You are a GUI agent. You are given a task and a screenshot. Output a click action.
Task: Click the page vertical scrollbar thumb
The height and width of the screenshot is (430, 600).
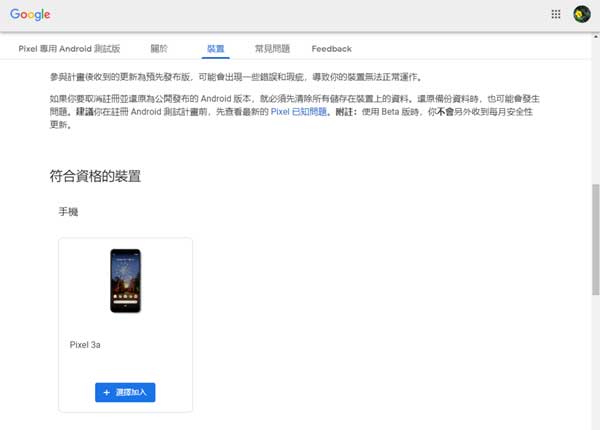pyautogui.click(x=595, y=239)
